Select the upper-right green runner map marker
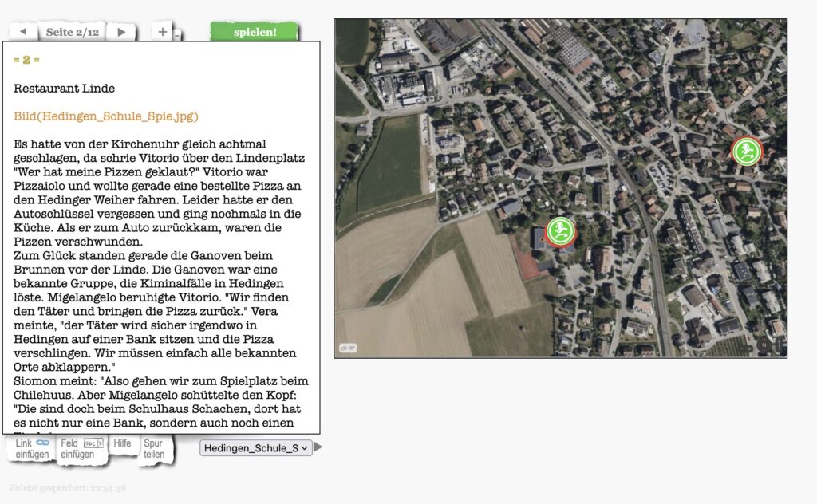Image resolution: width=817 pixels, height=504 pixels. (x=747, y=151)
